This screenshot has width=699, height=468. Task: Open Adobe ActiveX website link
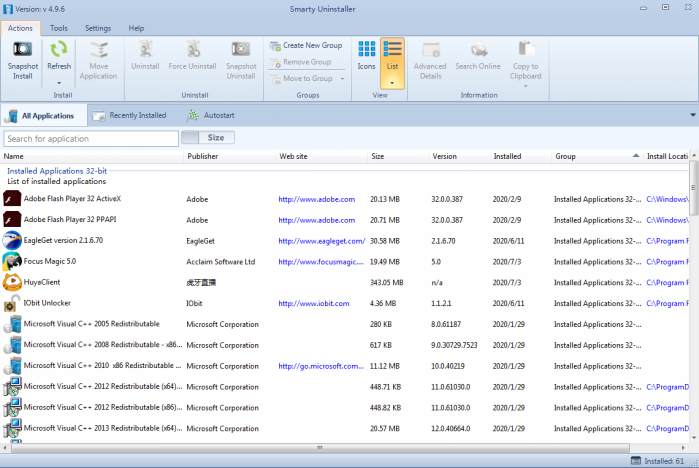coord(317,199)
